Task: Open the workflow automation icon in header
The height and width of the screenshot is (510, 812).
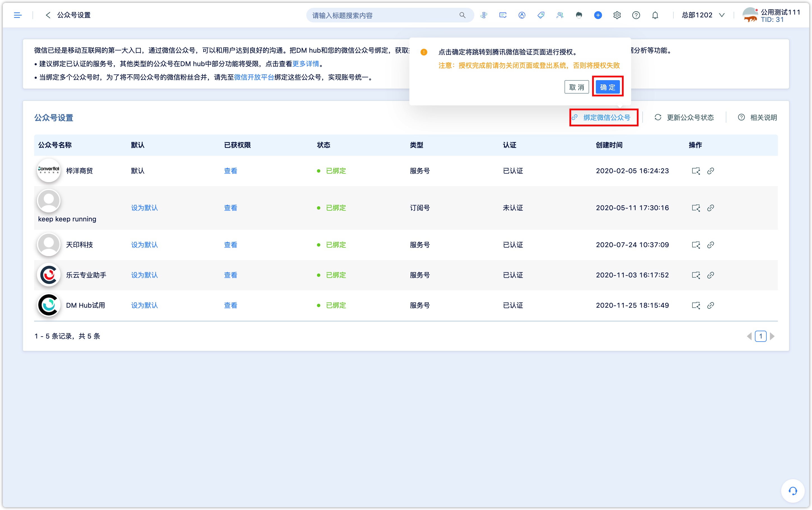Action: (x=484, y=15)
